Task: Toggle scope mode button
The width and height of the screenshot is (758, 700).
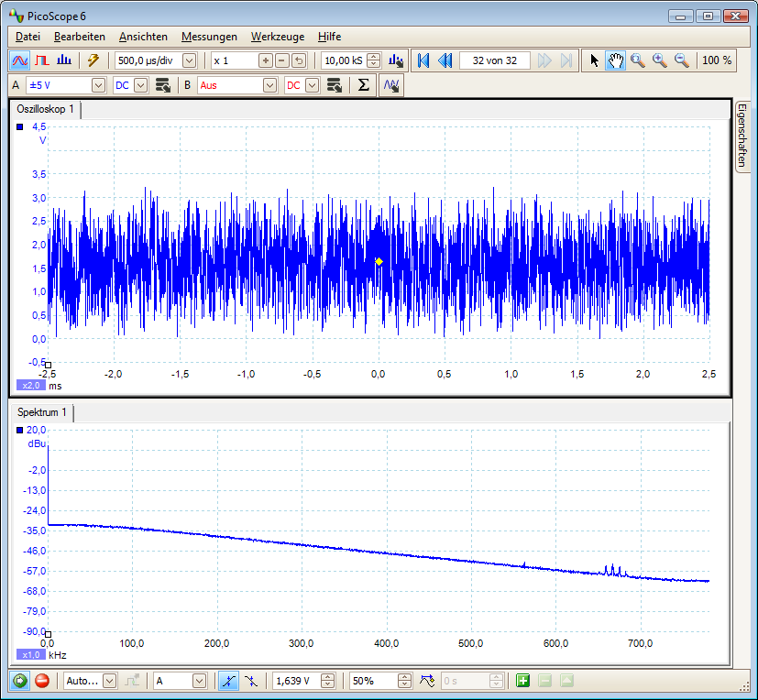Action: click(20, 60)
